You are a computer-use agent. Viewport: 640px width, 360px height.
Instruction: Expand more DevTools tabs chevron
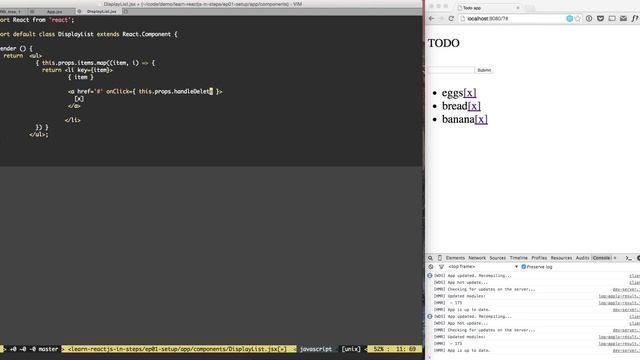tap(615, 258)
